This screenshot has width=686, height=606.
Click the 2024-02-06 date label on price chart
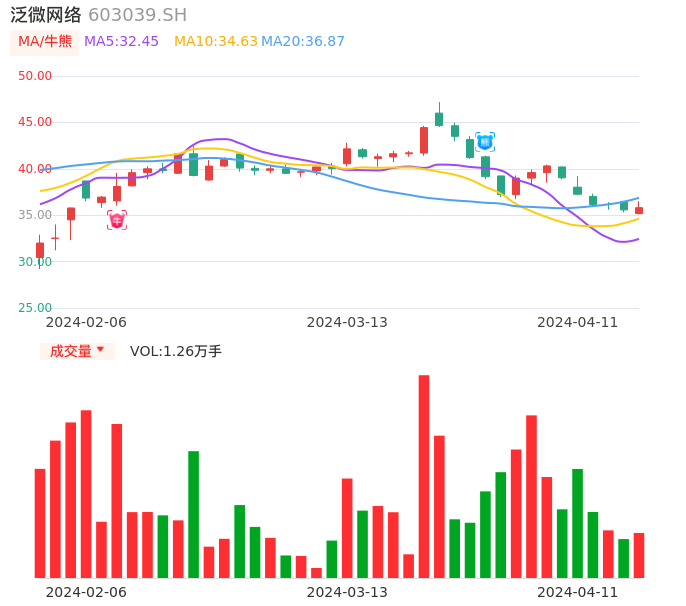click(x=86, y=322)
